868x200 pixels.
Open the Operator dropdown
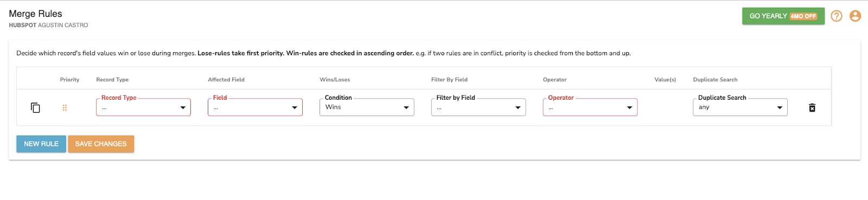(x=590, y=107)
